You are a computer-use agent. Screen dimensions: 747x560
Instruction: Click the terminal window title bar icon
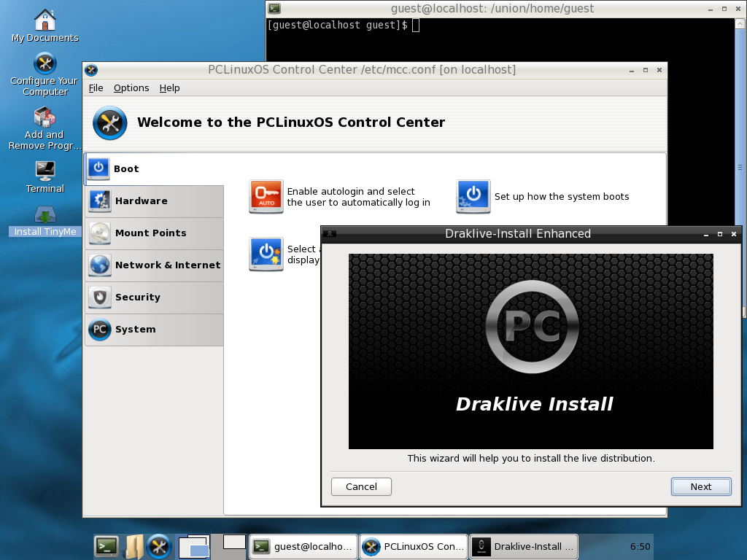[274, 8]
